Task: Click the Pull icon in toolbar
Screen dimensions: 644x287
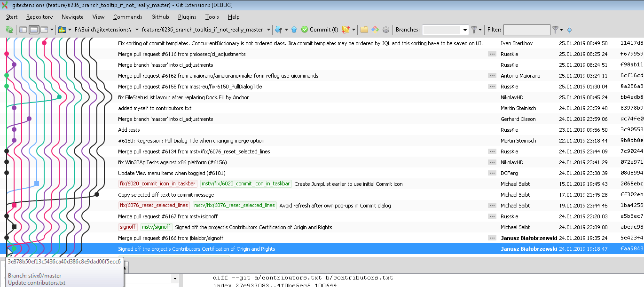Action: pos(278,30)
